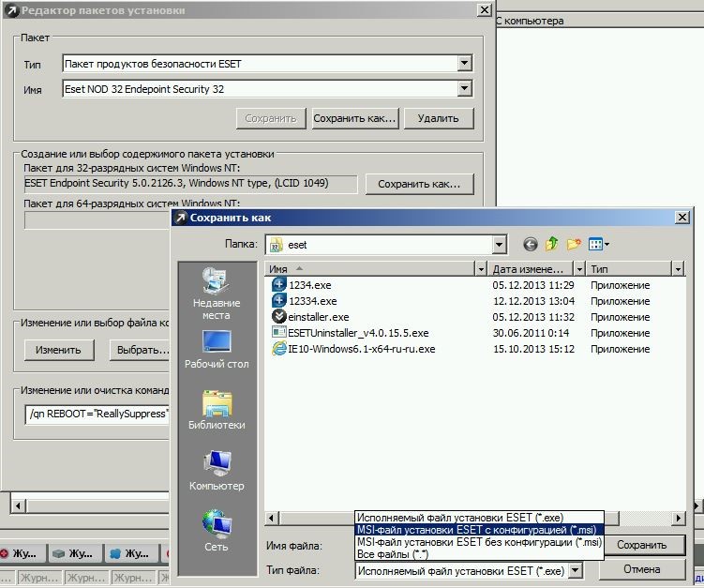Expand the Папка folder dropdown
Screen dimensions: 704x588
[499, 245]
